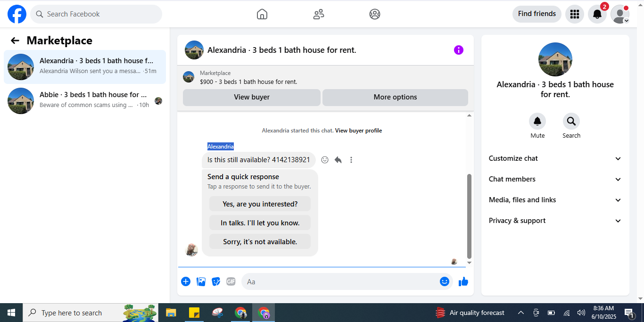Screen dimensions: 644x322
Task: Choose a sticker from the sticker icon
Action: point(216,281)
